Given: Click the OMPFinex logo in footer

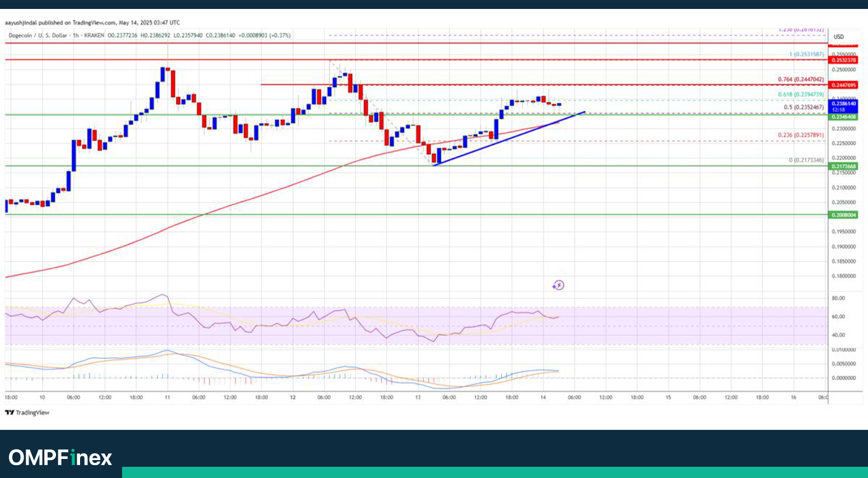Looking at the screenshot, I should pyautogui.click(x=60, y=458).
